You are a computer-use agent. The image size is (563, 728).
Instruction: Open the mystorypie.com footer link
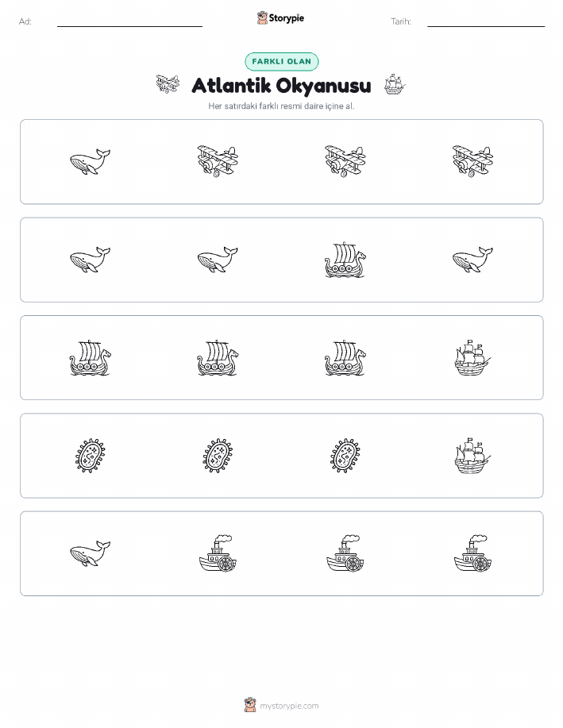click(x=289, y=706)
